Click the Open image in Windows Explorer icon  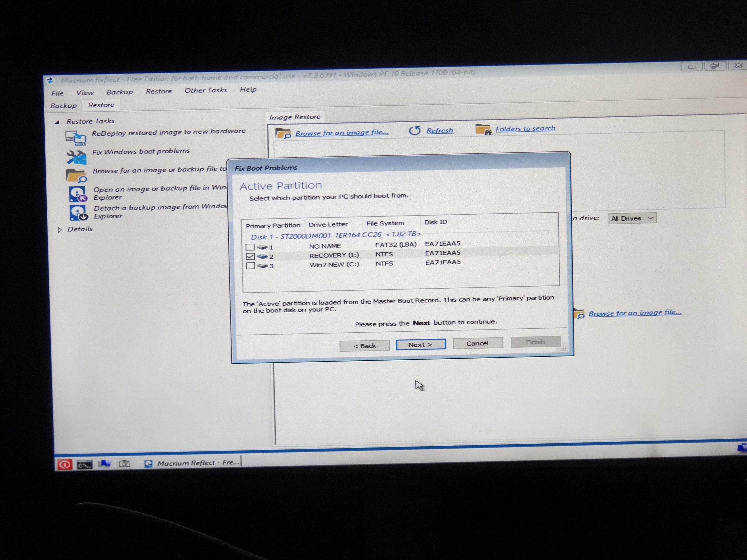[78, 194]
